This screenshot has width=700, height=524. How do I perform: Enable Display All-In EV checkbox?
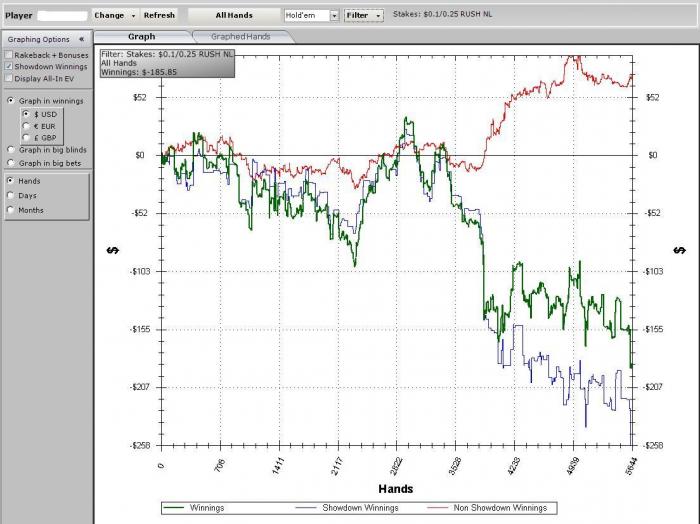tap(9, 78)
